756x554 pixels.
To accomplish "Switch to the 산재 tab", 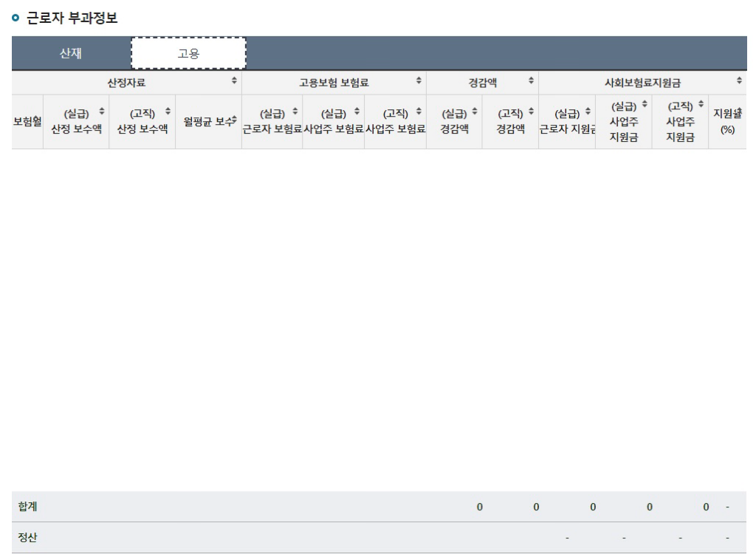I will pos(71,52).
